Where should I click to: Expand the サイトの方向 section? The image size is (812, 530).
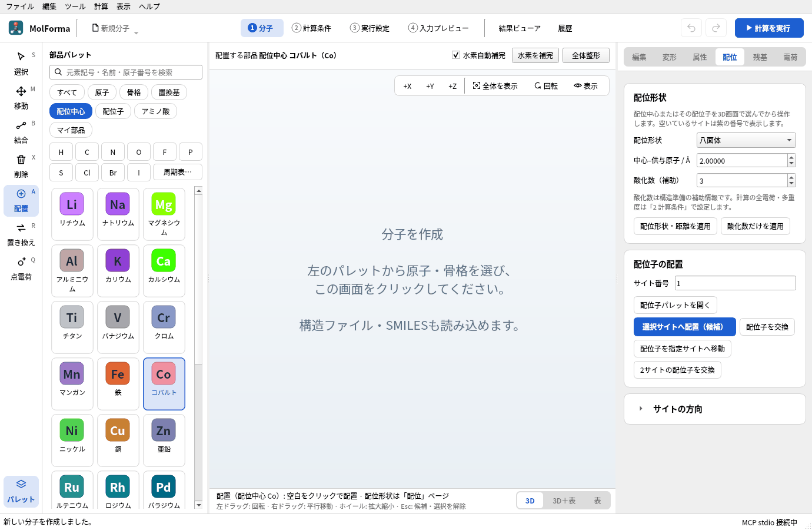tap(715, 409)
